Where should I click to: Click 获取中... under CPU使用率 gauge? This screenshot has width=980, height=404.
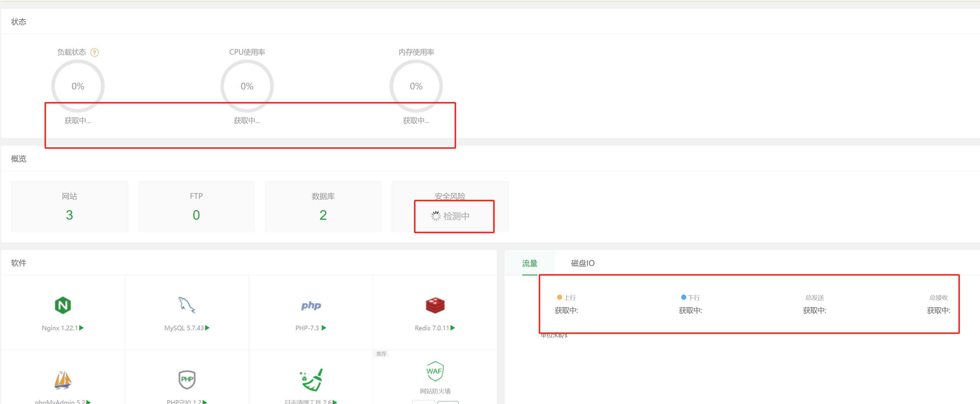point(247,121)
